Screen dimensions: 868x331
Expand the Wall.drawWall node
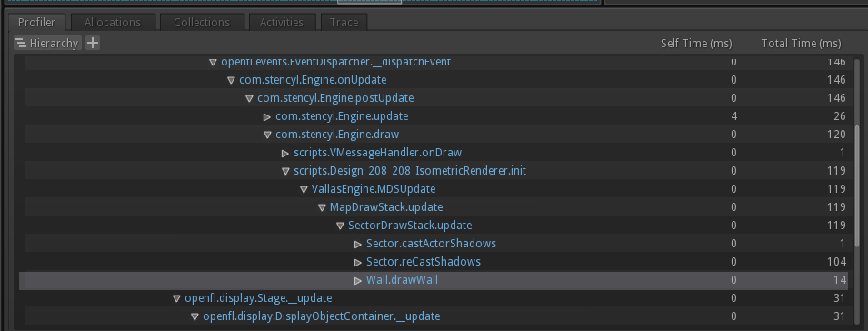(x=357, y=281)
